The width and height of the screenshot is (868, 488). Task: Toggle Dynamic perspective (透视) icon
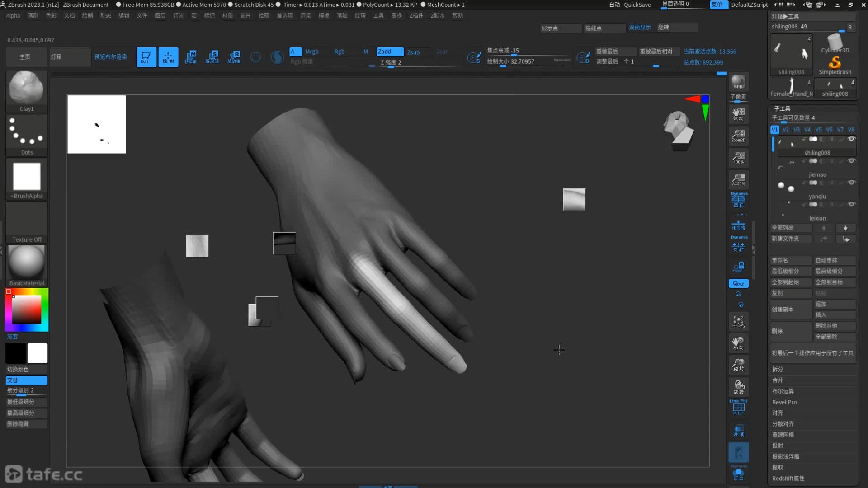(738, 200)
